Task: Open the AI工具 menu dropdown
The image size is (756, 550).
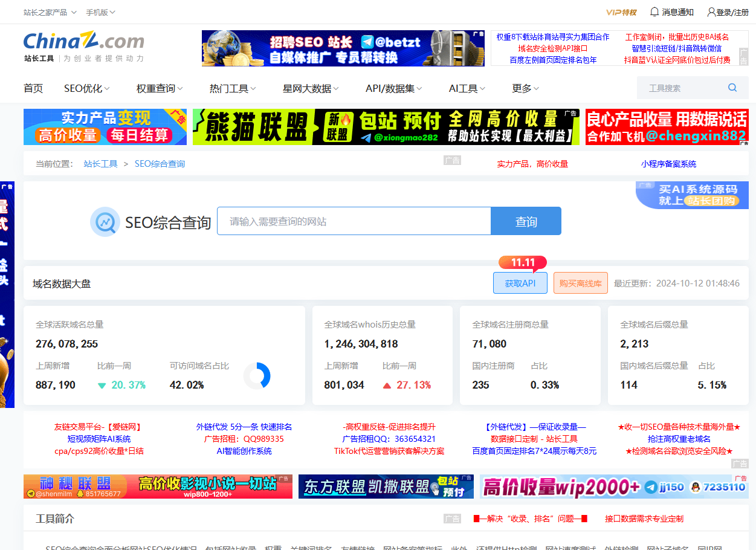Action: click(x=467, y=88)
